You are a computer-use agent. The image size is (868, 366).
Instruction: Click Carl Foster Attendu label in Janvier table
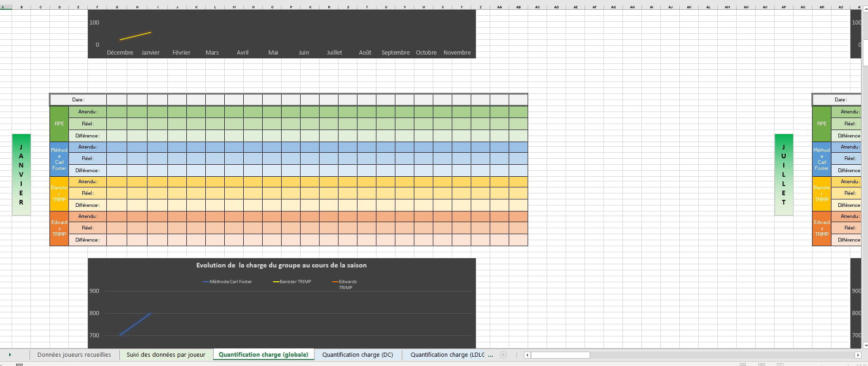[87, 147]
